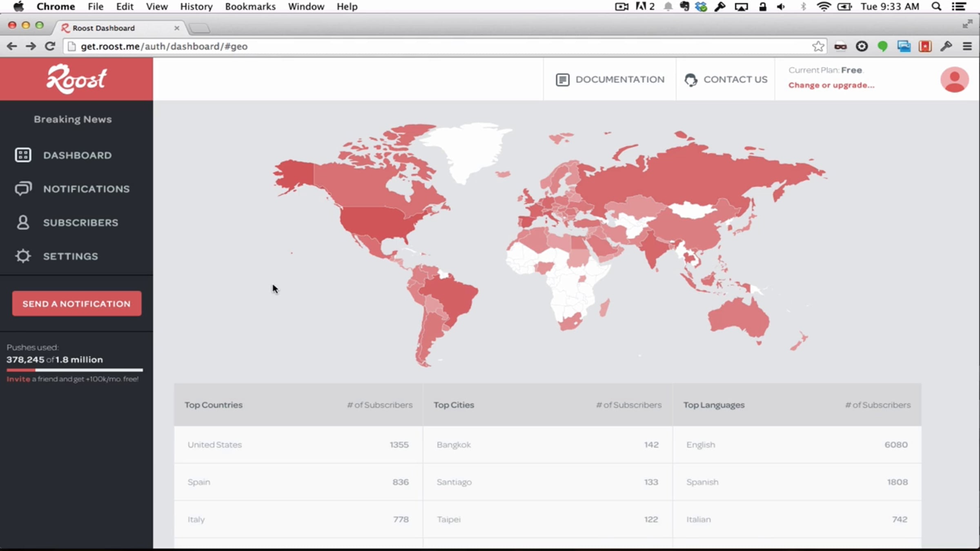The image size is (980, 551).
Task: Click Send a Notification button
Action: pos(77,303)
